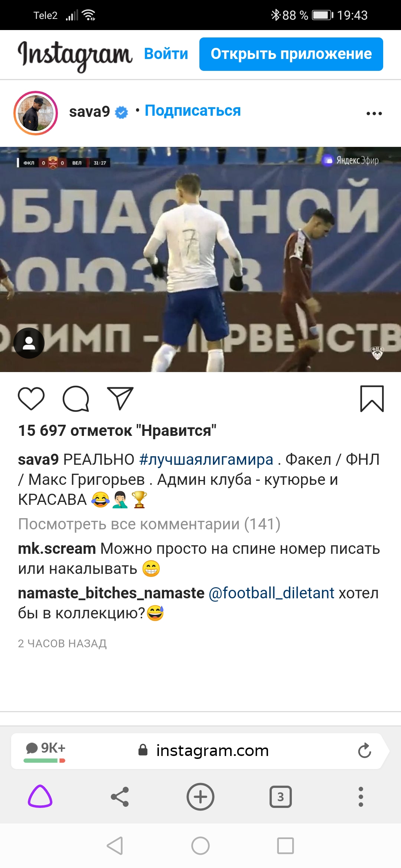
Task: Open hashtag #лучшаялигамира
Action: (206, 460)
